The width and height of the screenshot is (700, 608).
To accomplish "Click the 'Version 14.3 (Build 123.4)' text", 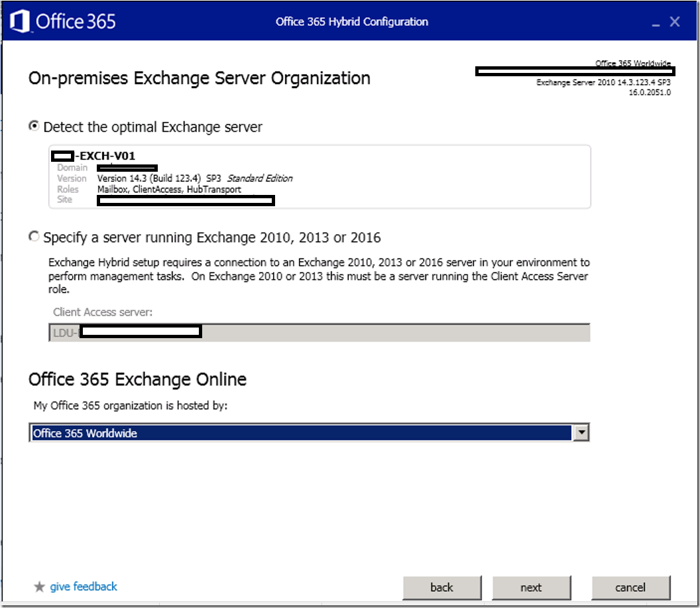I will pos(149,178).
